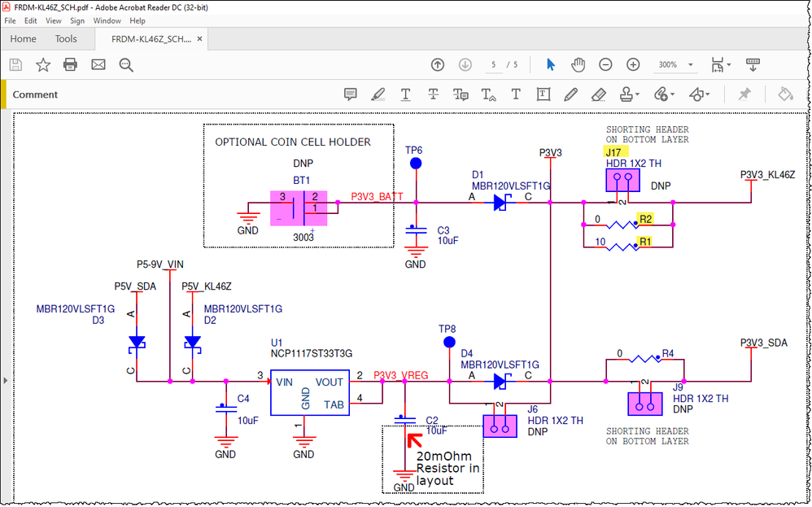The width and height of the screenshot is (812, 507).
Task: Click the highlighted R2 resistor label
Action: pos(645,219)
